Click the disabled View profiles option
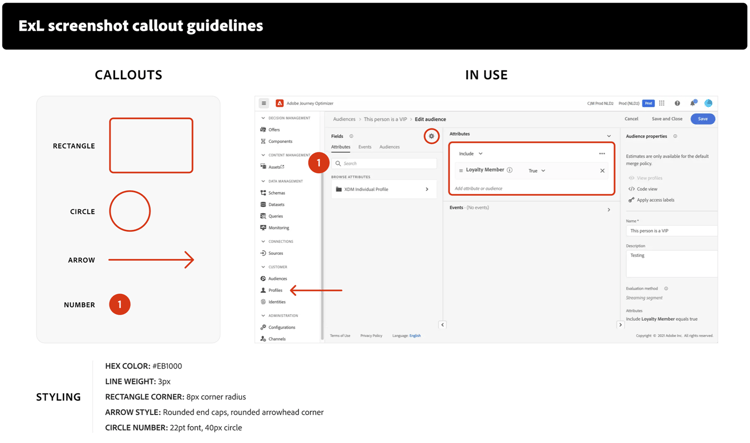Viewport: 750px width, 443px height. (x=645, y=178)
